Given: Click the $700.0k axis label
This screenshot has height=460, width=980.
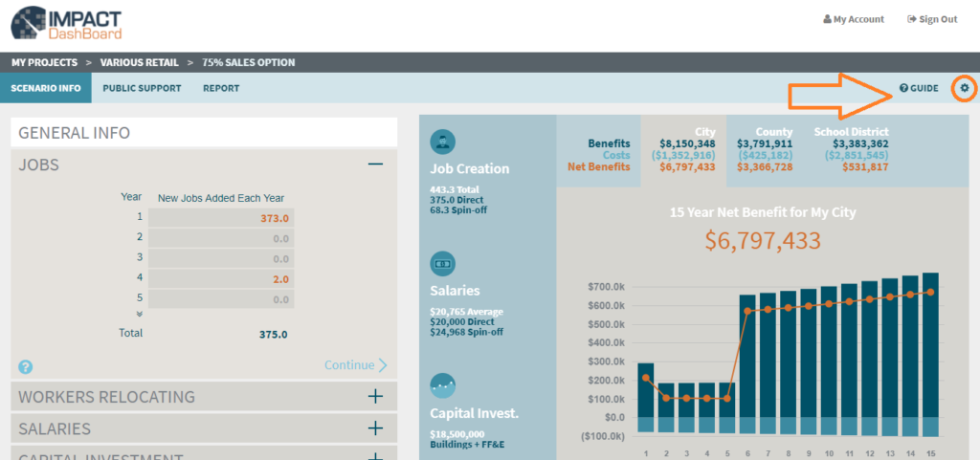Looking at the screenshot, I should pos(608,287).
